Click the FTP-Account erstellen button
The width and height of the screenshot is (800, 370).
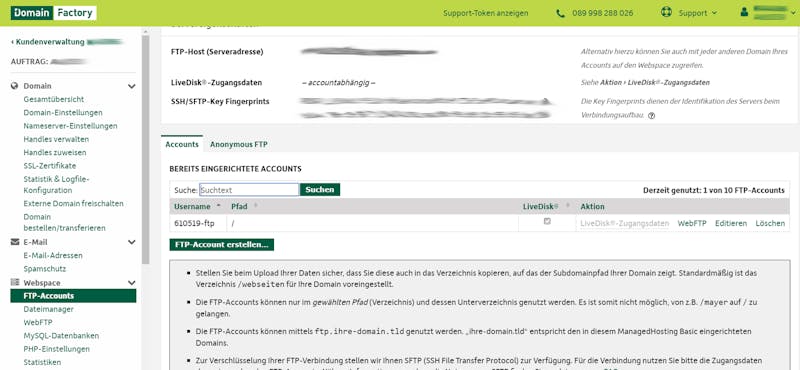221,244
